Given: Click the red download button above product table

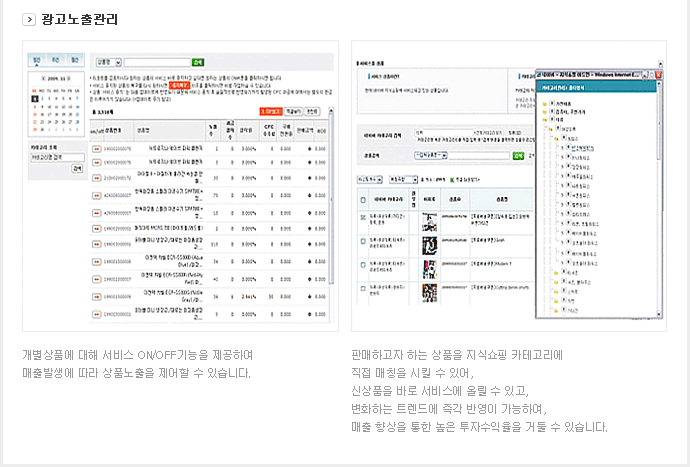Looking at the screenshot, I should point(269,112).
